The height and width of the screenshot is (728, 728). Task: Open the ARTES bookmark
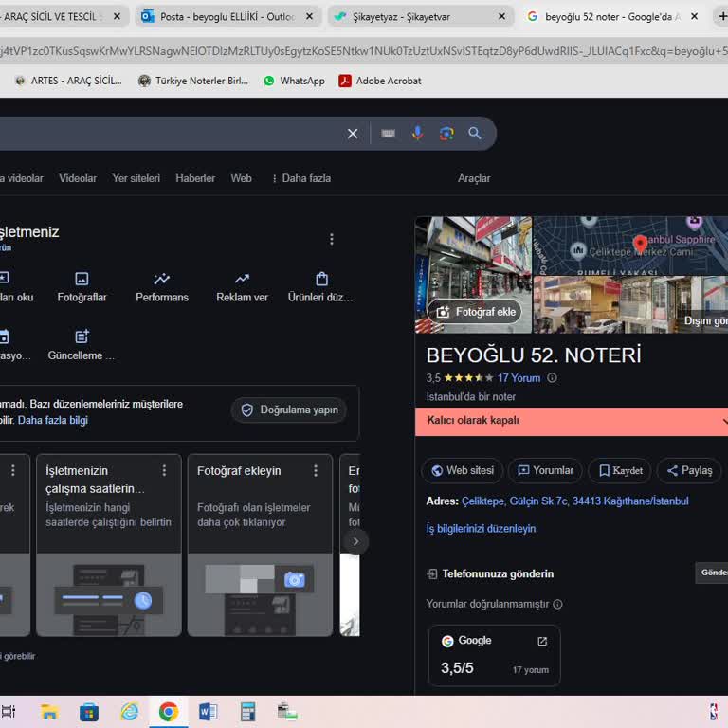point(68,81)
